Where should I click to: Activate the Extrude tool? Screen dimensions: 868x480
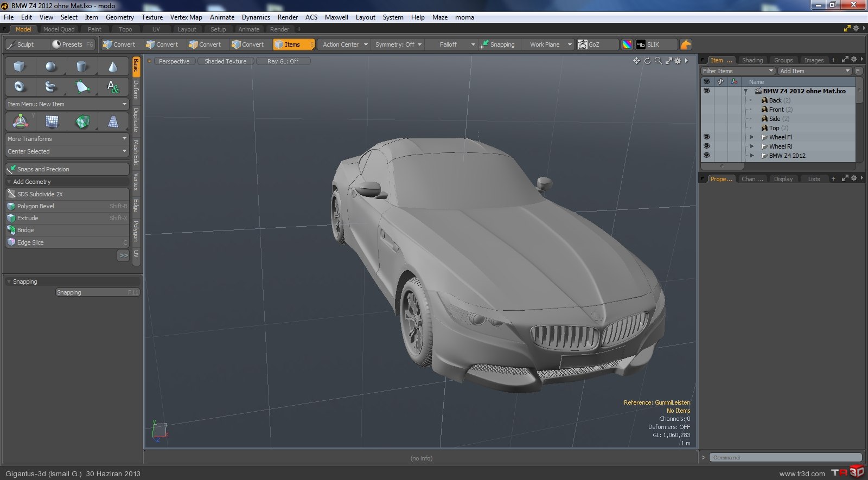pos(67,218)
